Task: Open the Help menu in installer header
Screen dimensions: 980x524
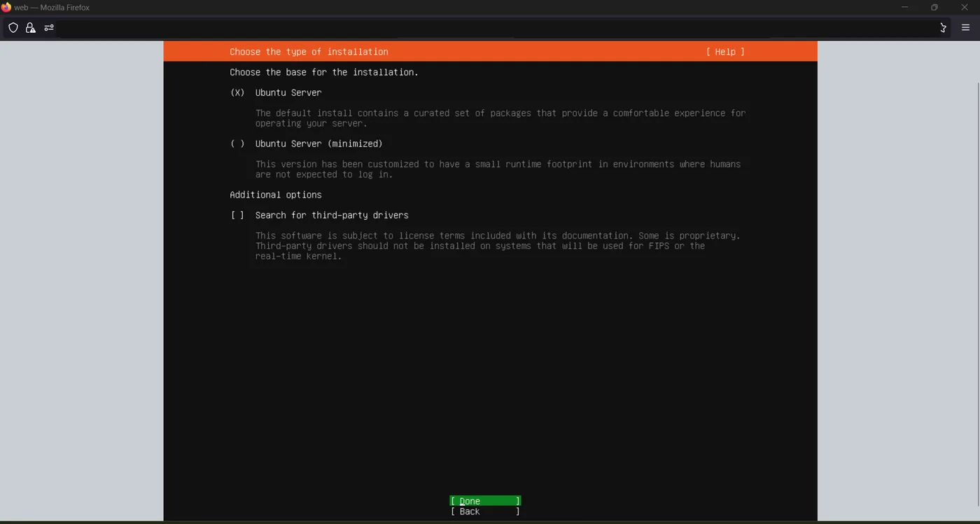Action: click(725, 52)
